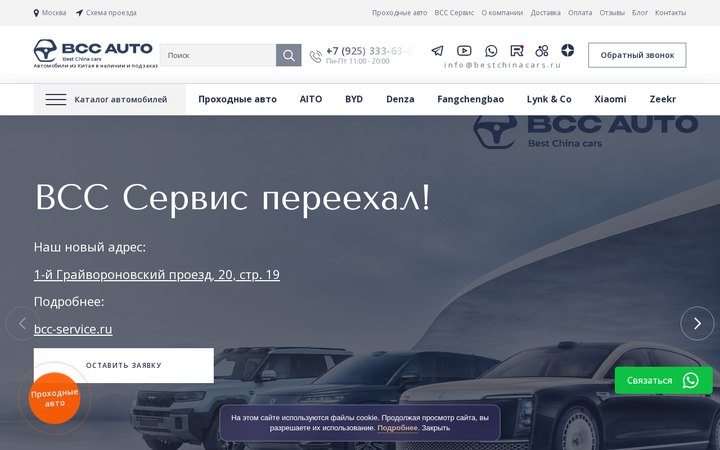Viewport: 720px width, 450px height.
Task: Click the Пн-Пт 11:00 - 20:00 hours text
Action: [358, 61]
